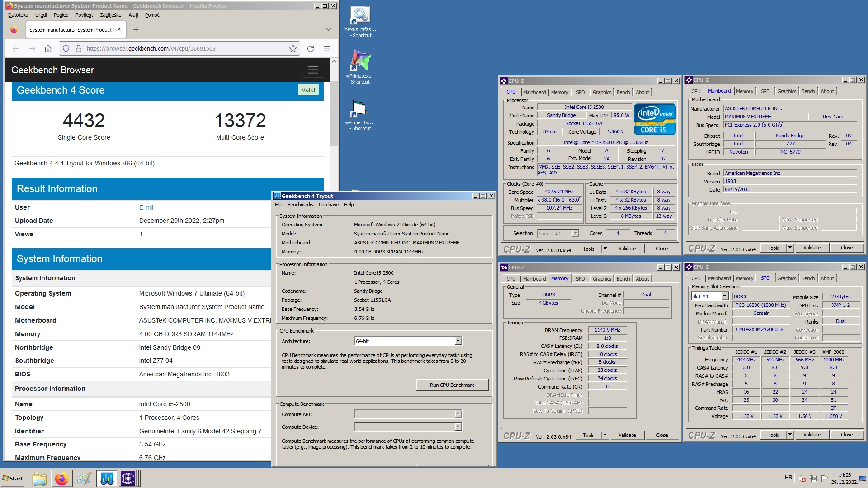Open the Socket #1 selection dropdown
Screen dimensions: 868x488
(x=575, y=234)
